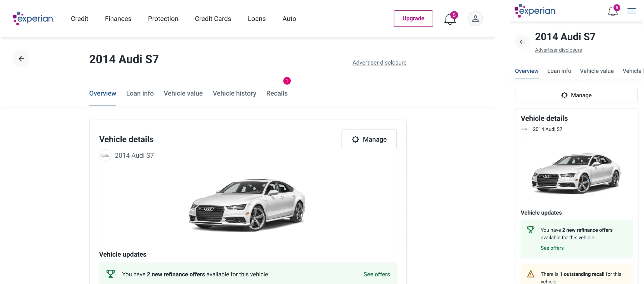Click See offers in desktop refinance banner
This screenshot has height=284, width=644.
click(377, 274)
